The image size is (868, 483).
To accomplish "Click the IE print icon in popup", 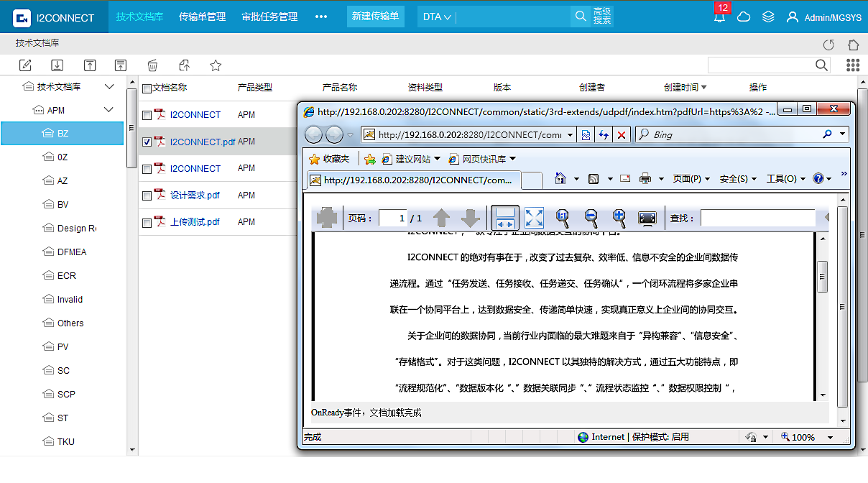I will (645, 178).
